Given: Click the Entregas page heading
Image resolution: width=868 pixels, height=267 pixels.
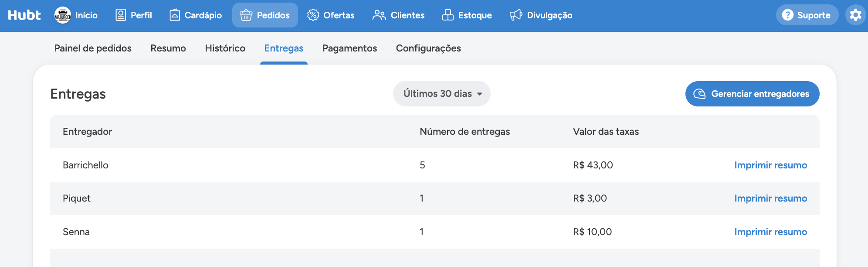Looking at the screenshot, I should coord(78,94).
